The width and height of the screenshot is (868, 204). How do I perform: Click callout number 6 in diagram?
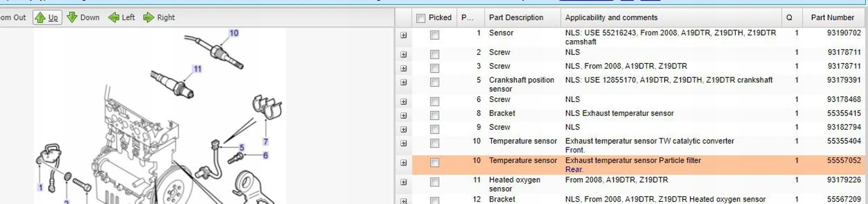click(x=266, y=155)
